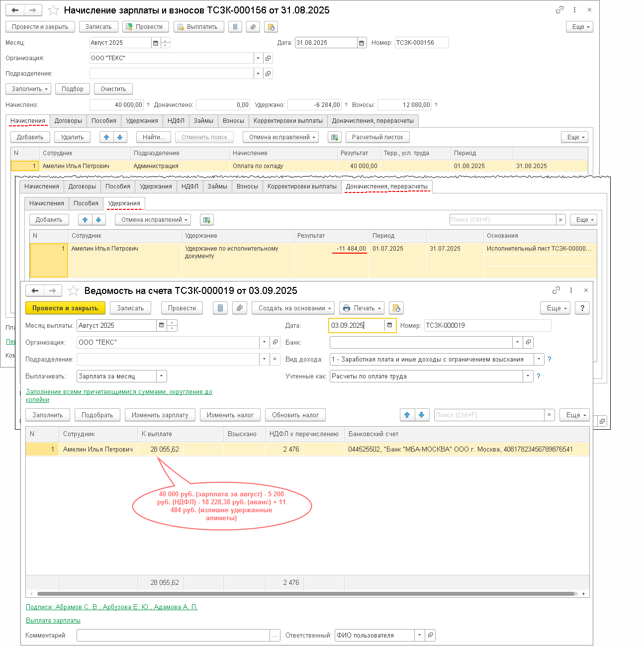Open calendar for Дата 31.08.2025
Viewport: 644px width, 647px height.
[x=362, y=43]
